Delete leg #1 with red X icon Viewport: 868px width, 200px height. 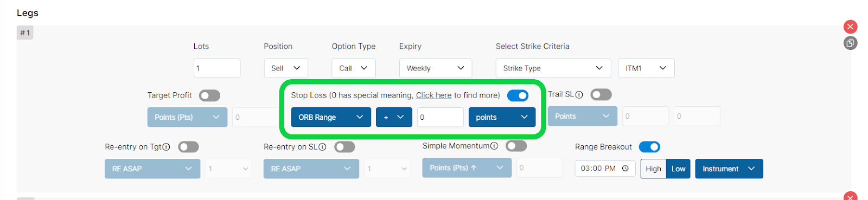[850, 27]
